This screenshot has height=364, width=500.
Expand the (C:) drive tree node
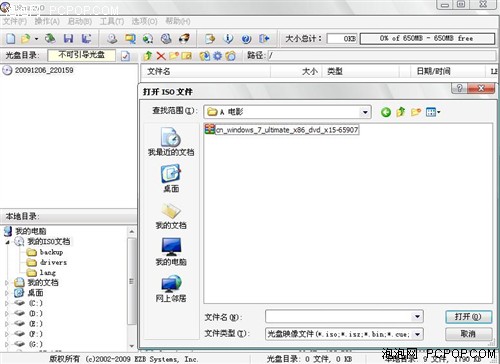point(7,303)
